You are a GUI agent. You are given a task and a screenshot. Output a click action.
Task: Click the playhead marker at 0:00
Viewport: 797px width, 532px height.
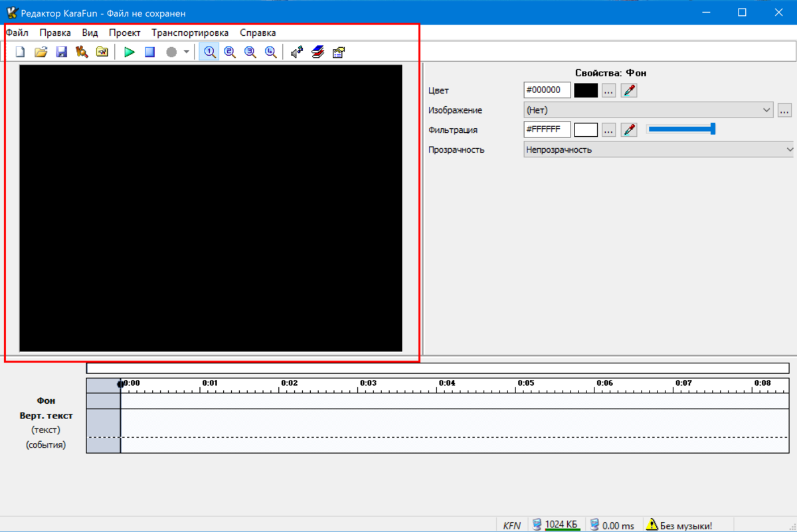[x=120, y=384]
